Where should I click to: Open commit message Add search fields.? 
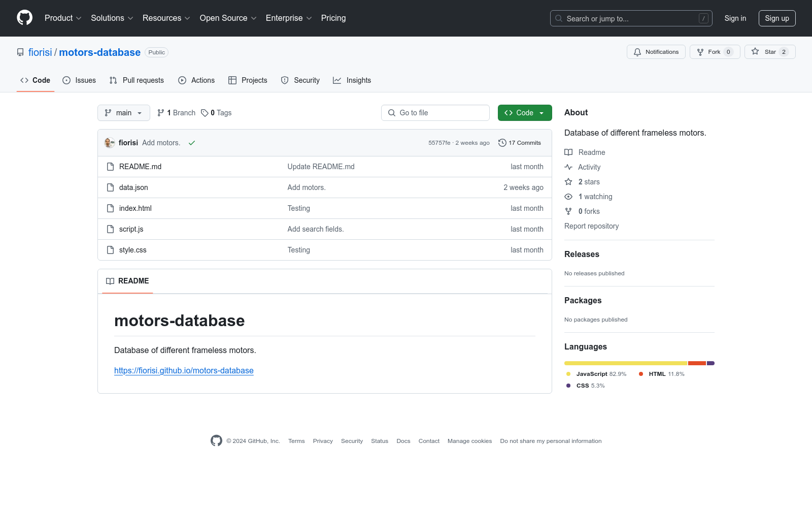[316, 229]
